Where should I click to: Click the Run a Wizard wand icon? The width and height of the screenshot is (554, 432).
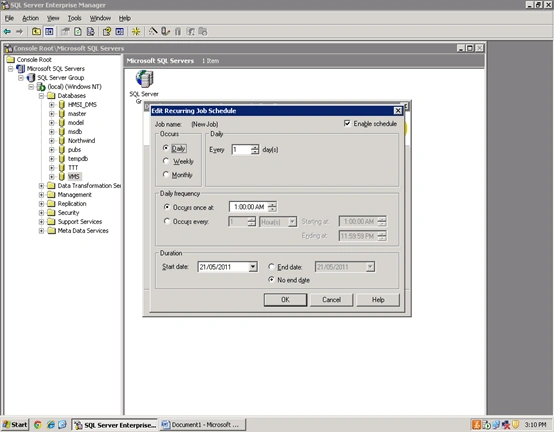tap(153, 32)
